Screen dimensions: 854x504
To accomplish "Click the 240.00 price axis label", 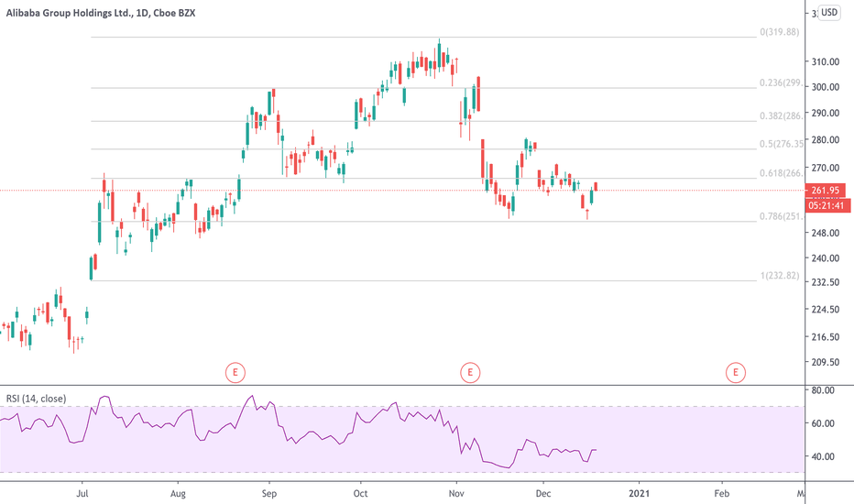I will pos(825,258).
